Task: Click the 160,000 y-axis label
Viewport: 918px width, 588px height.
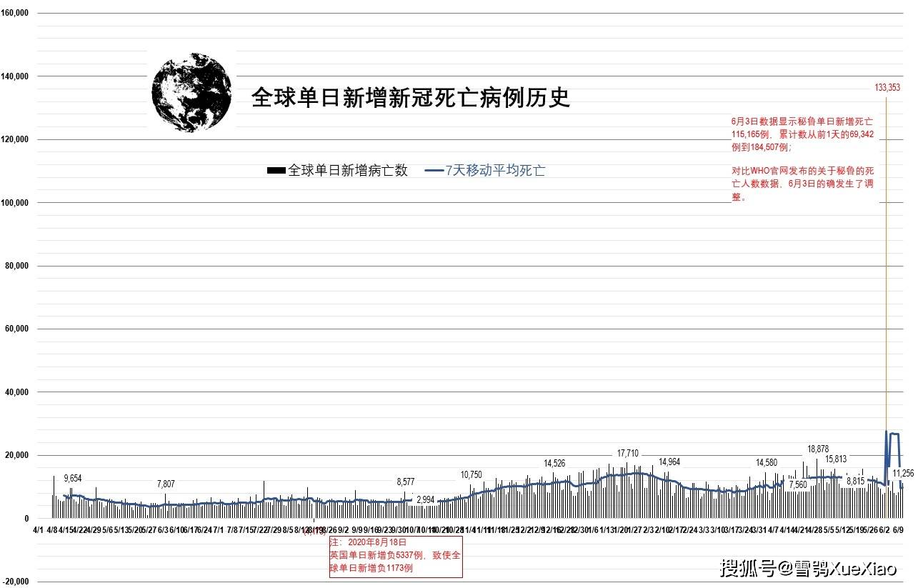Action: [16, 11]
